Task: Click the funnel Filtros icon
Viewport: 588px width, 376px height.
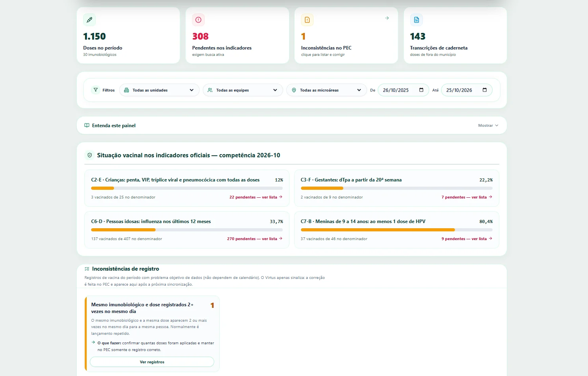Action: 95,90
